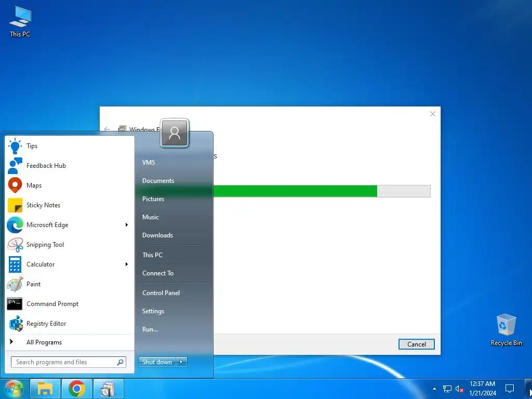Open This PC from start menu
The image size is (532, 399).
tap(152, 255)
